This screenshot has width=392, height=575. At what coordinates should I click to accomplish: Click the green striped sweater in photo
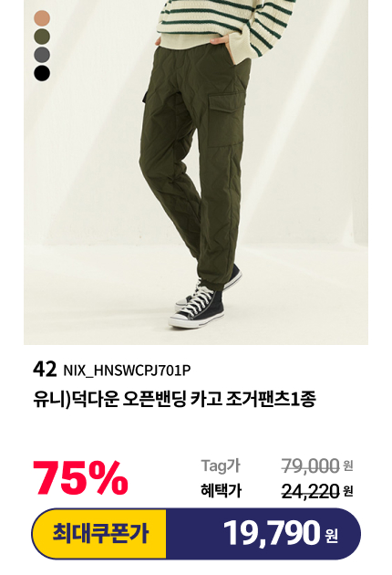pos(226,24)
